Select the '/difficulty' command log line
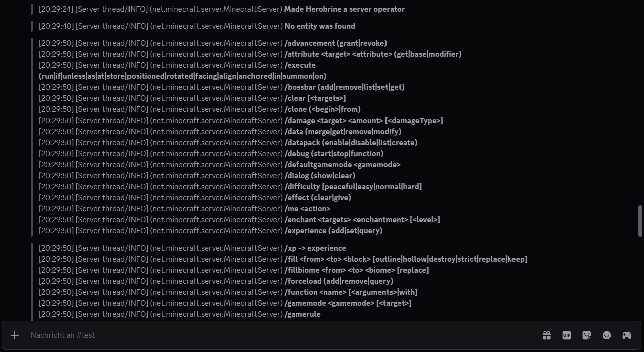The height and width of the screenshot is (352, 644). click(x=230, y=187)
